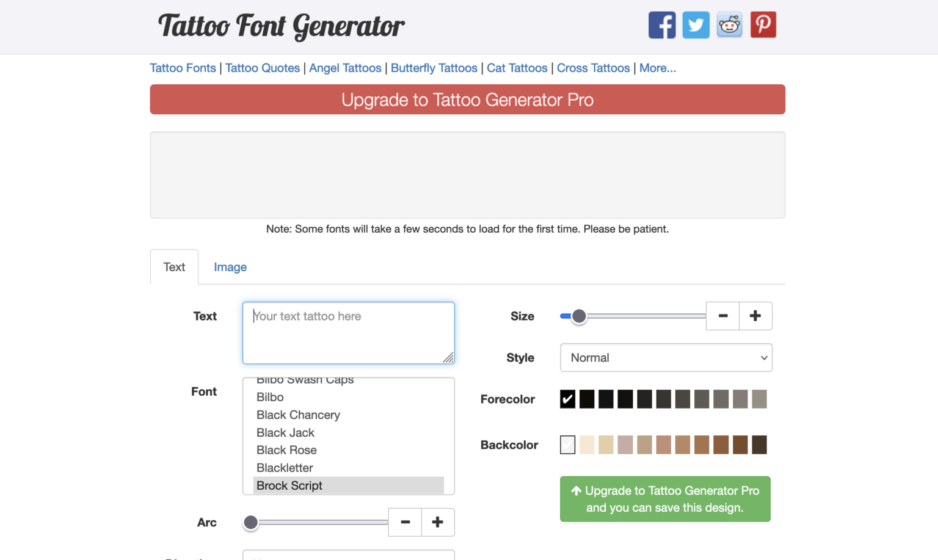Switch to the Image tab
The width and height of the screenshot is (938, 560).
230,267
